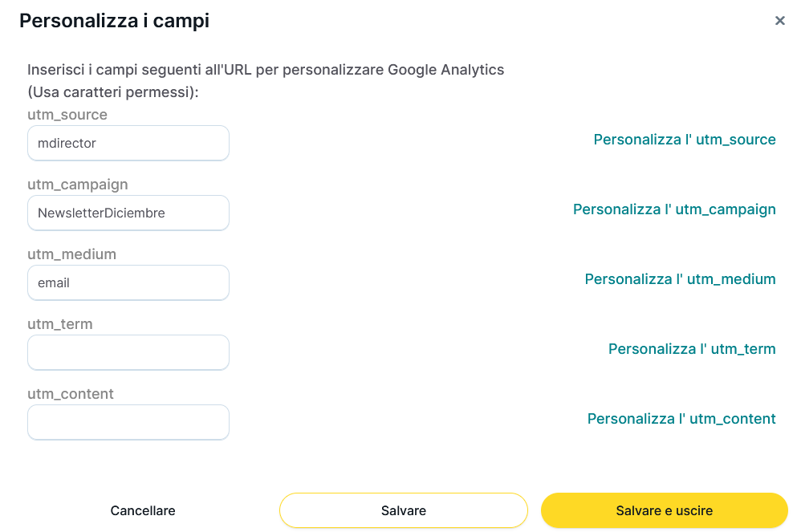Click the utm_source input field
This screenshot has width=797, height=532.
[128, 143]
